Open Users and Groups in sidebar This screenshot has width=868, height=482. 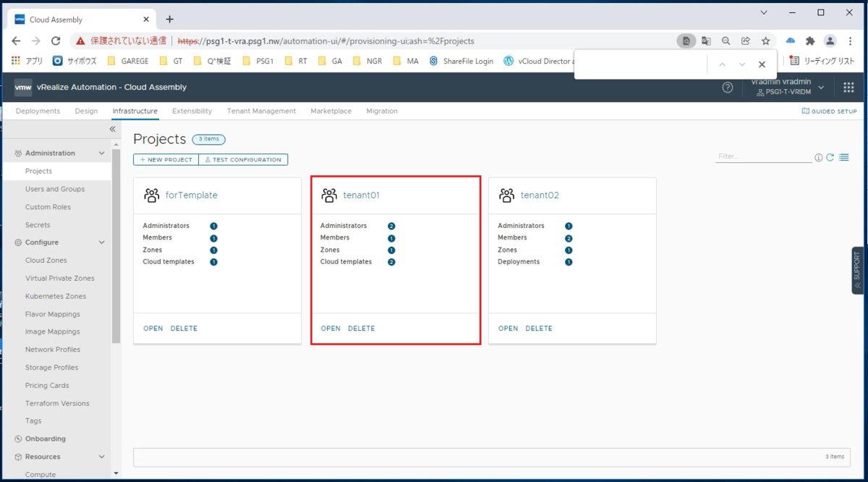[x=55, y=189]
